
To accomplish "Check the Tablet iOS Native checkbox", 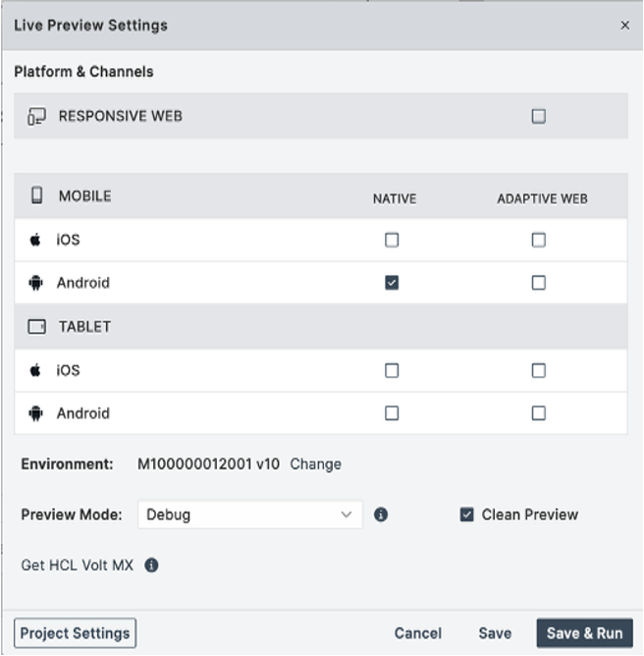I will (x=392, y=370).
